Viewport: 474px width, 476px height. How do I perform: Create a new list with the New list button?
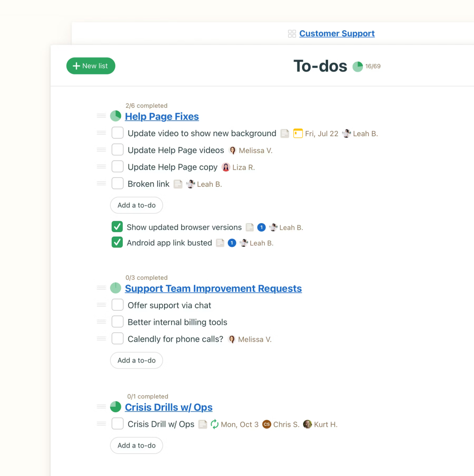coord(91,66)
